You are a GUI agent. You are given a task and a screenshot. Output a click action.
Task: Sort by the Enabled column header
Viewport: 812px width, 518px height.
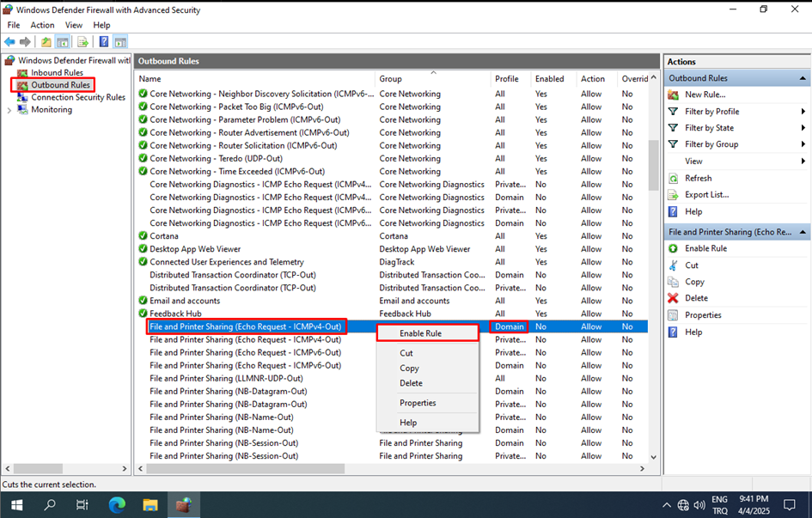click(x=553, y=79)
